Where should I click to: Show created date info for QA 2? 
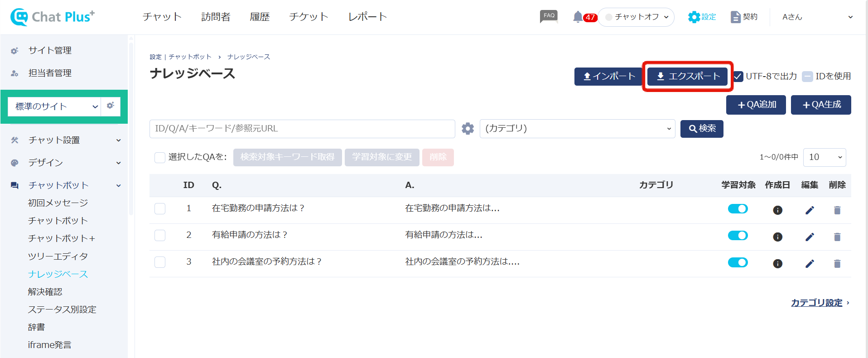pyautogui.click(x=777, y=237)
